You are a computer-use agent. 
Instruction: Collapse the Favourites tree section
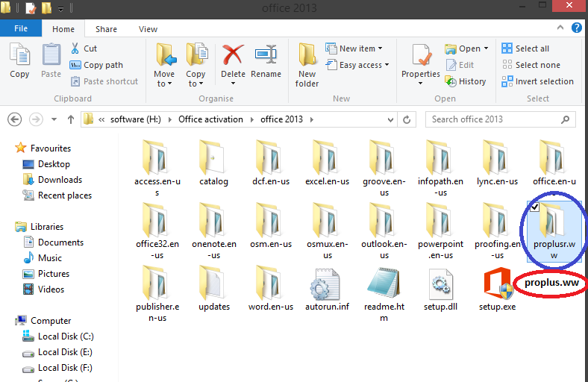(x=8, y=148)
